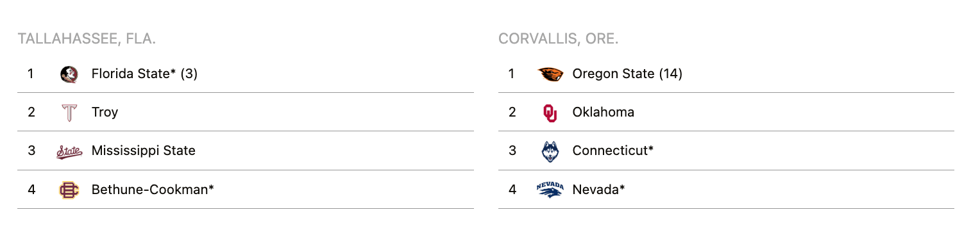Click the Florida State Seminoles logo

[x=69, y=74]
